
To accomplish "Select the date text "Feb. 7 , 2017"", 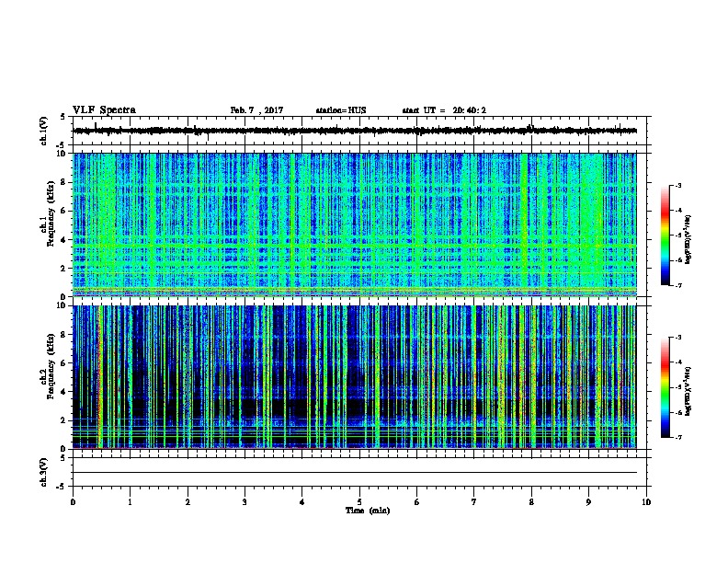I will [x=256, y=110].
